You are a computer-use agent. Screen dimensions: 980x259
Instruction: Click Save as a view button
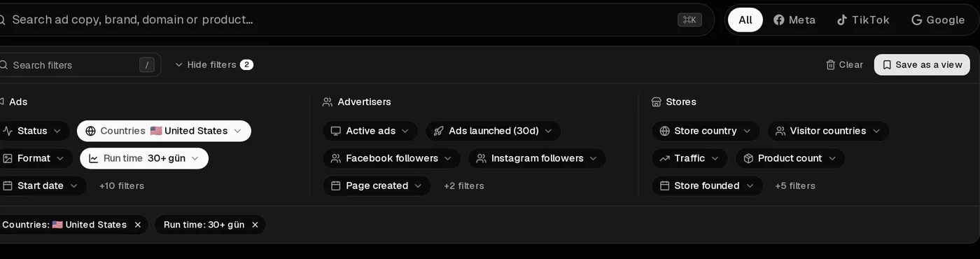coord(922,64)
